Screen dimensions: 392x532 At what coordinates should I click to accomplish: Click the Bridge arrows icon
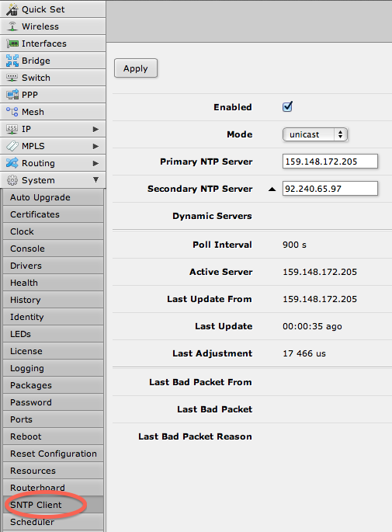pos(12,61)
